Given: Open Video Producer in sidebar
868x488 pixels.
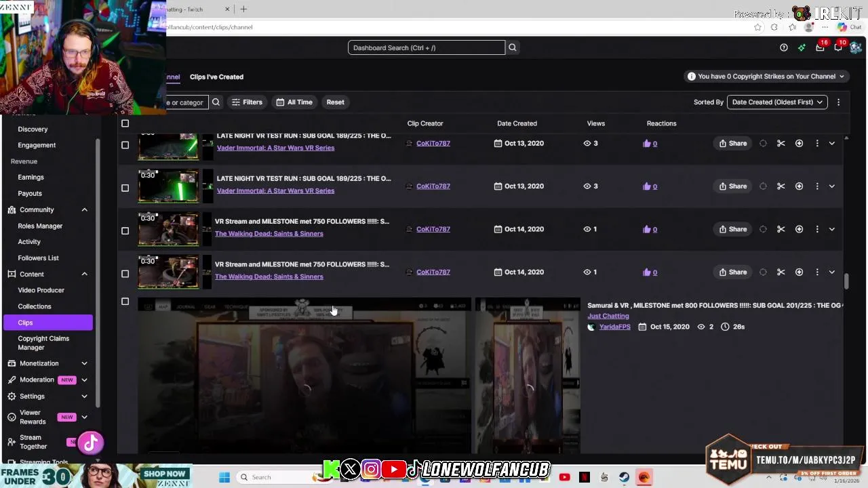Looking at the screenshot, I should 41,290.
